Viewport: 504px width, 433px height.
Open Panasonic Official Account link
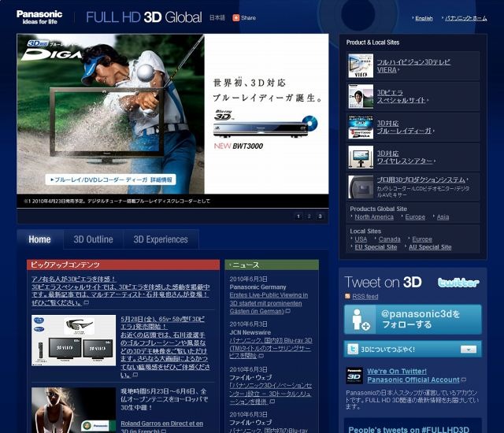coord(413,379)
